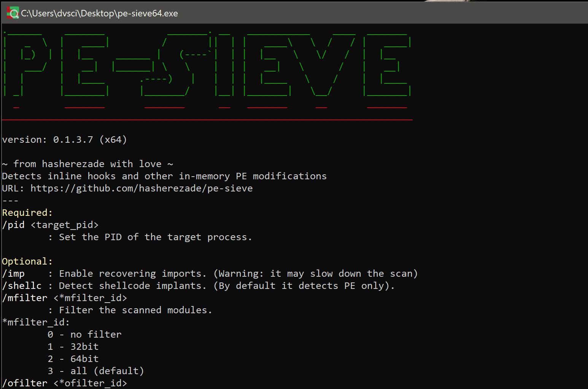Click the '0 - no filter' entry

click(x=84, y=335)
